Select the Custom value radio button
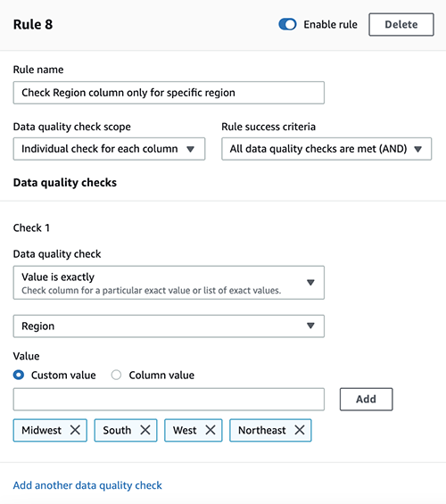 pyautogui.click(x=19, y=375)
